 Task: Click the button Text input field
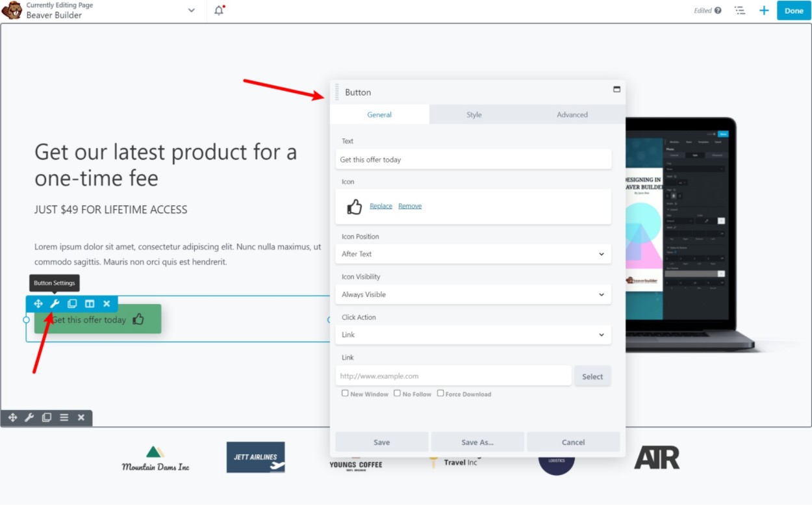coord(474,159)
